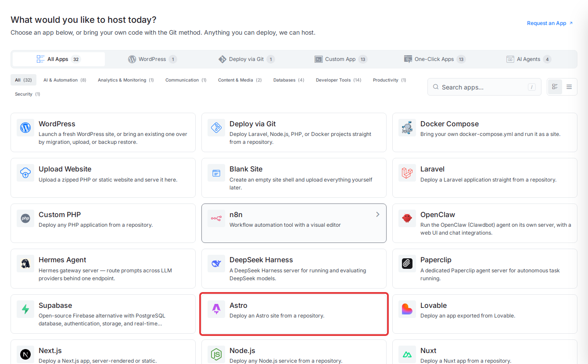Click the Blank Site window icon
This screenshot has height=364, width=588.
click(x=216, y=173)
